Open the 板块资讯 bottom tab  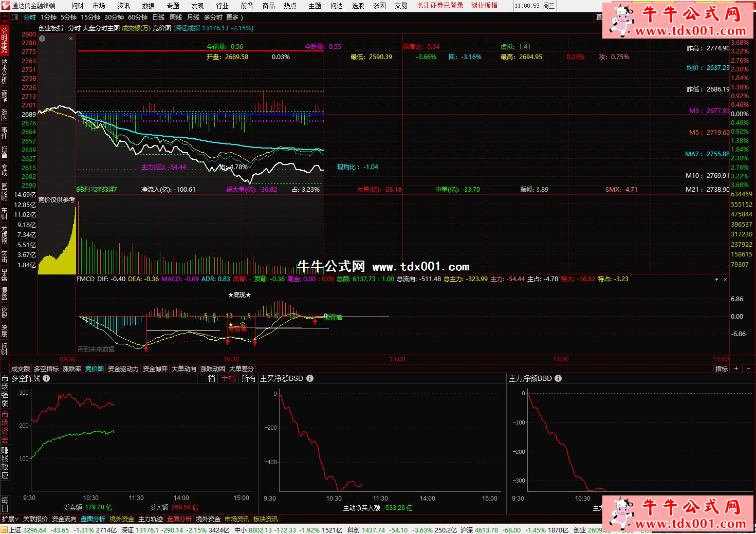pos(266,519)
